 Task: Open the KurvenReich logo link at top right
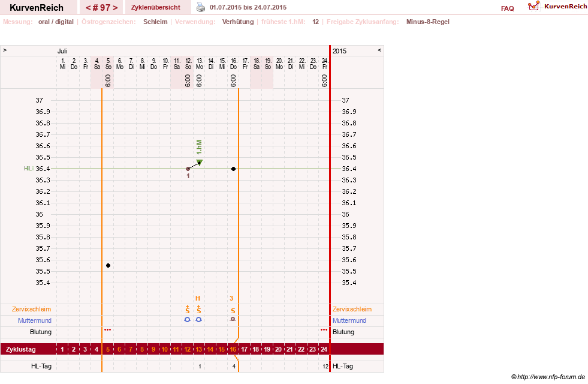[557, 7]
